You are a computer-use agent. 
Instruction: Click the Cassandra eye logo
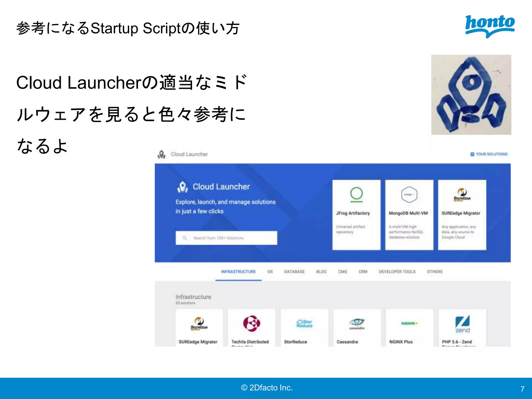pyautogui.click(x=357, y=324)
